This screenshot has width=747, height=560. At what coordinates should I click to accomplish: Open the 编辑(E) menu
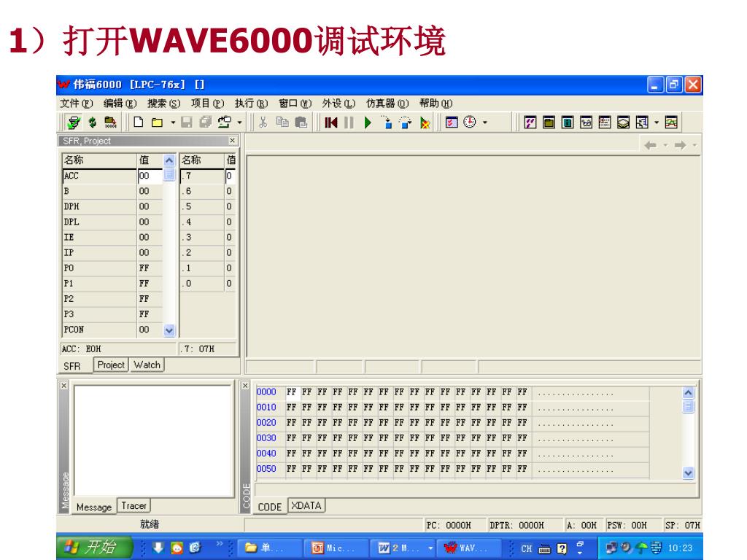pos(120,104)
